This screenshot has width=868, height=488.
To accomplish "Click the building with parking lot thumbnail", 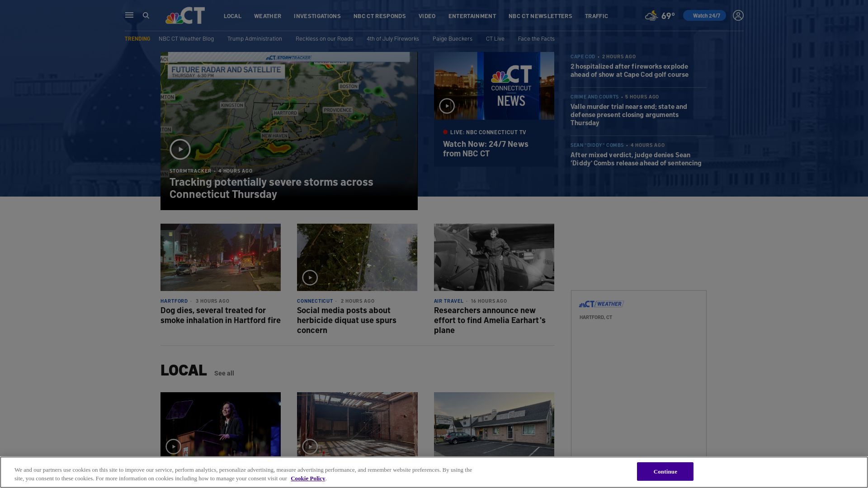I will pyautogui.click(x=494, y=424).
